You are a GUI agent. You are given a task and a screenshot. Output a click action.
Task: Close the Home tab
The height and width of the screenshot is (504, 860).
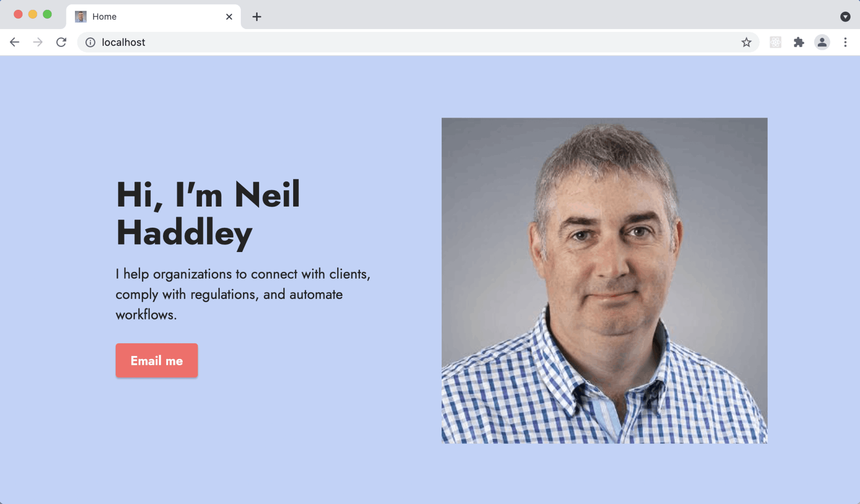[229, 17]
